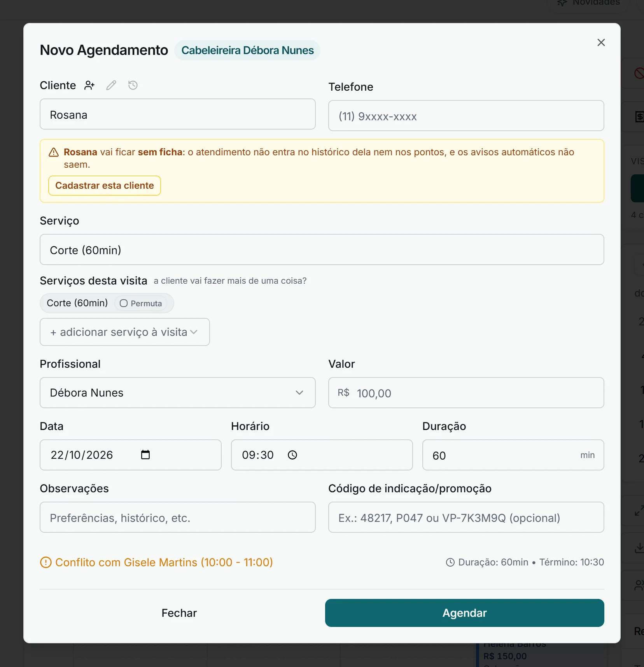Click the edit client pencil icon
644x667 pixels.
coord(111,85)
